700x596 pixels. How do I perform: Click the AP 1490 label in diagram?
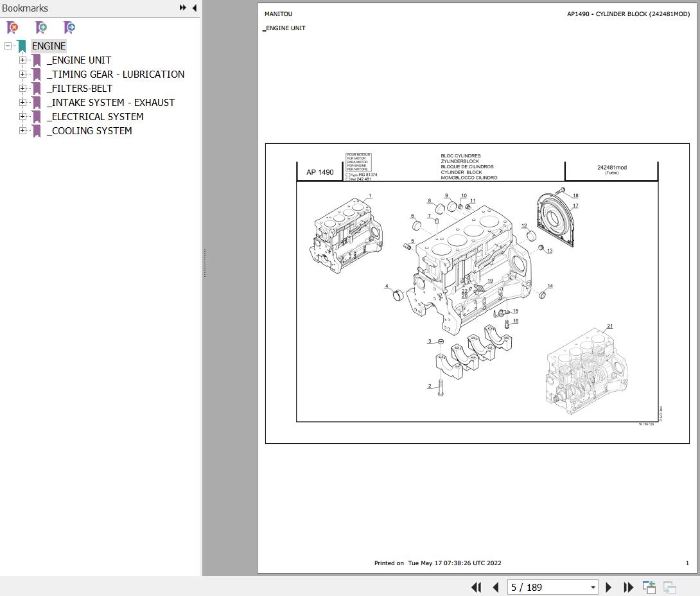click(x=320, y=172)
